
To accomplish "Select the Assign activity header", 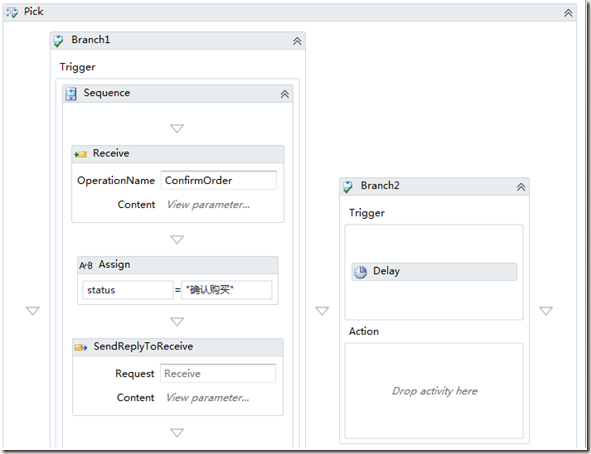I will tap(178, 265).
